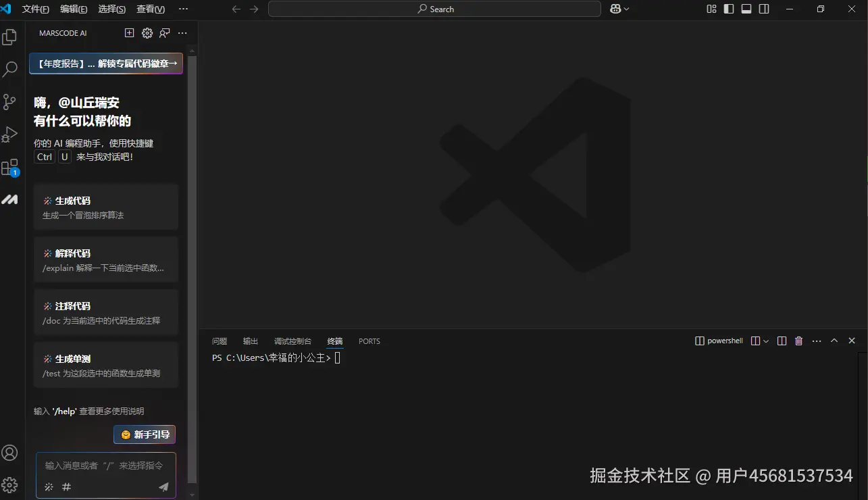Open the Manage gear in activity bar
The width and height of the screenshot is (868, 500).
coord(9,484)
